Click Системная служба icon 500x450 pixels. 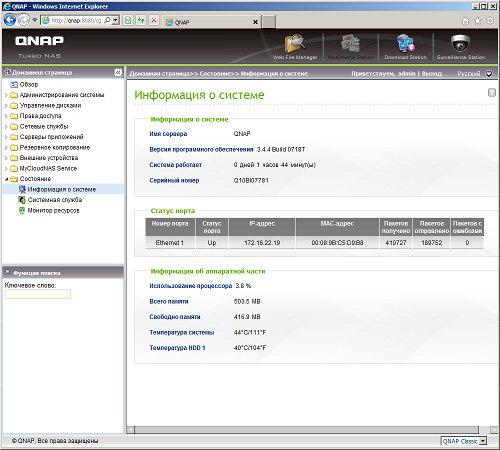pyautogui.click(x=22, y=200)
